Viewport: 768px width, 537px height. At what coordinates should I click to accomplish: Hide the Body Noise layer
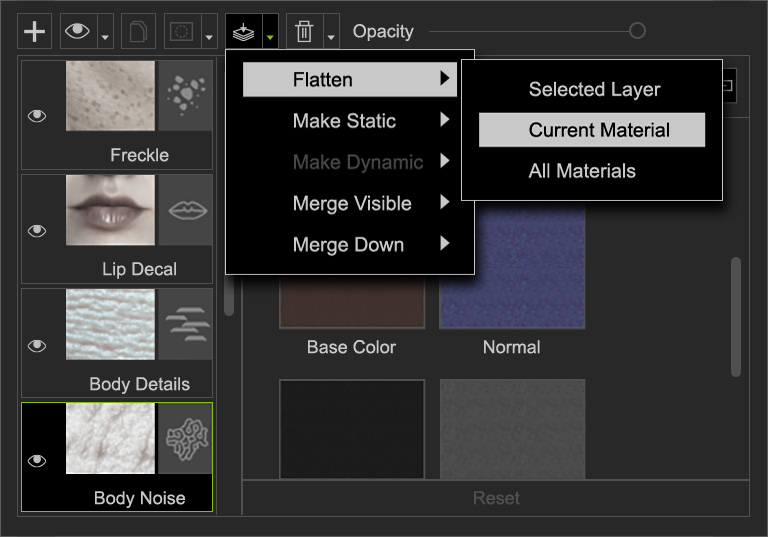37,461
